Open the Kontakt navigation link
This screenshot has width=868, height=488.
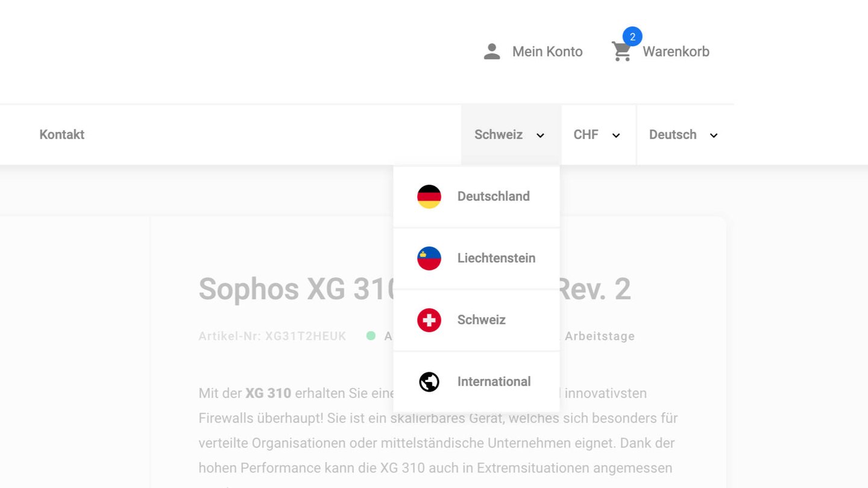(x=62, y=135)
